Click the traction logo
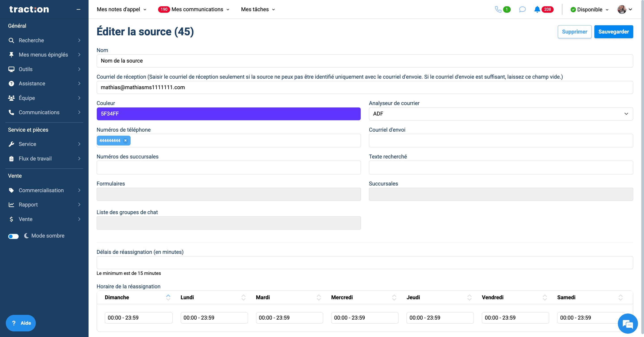Screen dimensions: 644x337 [x=29, y=9]
